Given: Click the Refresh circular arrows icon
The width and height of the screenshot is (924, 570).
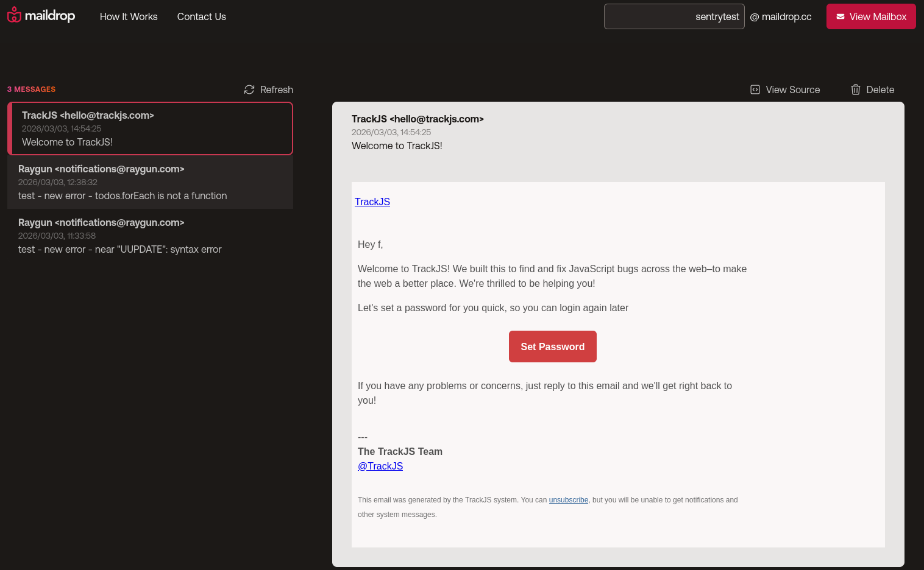Looking at the screenshot, I should coord(249,90).
